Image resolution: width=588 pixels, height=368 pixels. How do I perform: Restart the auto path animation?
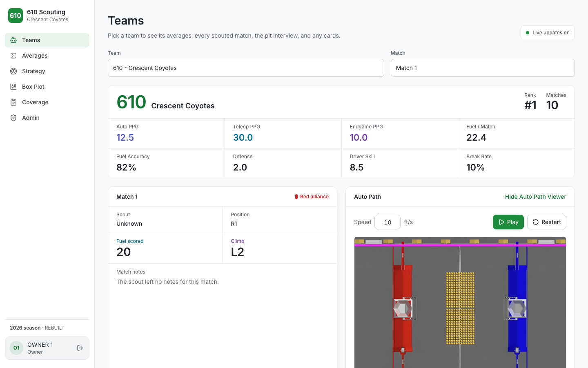pyautogui.click(x=546, y=222)
